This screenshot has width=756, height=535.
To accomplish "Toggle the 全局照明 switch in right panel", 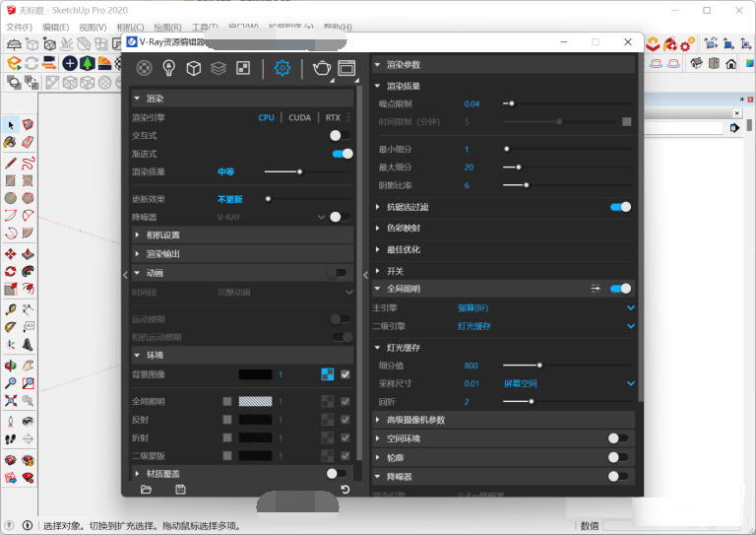I will (x=620, y=289).
